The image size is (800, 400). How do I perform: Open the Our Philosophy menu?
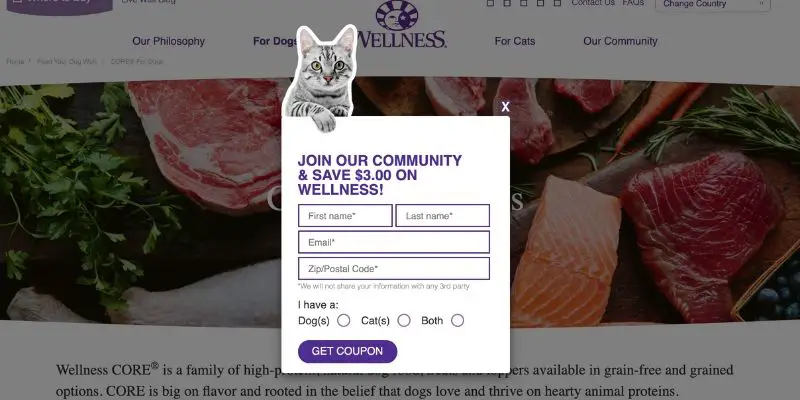(168, 41)
